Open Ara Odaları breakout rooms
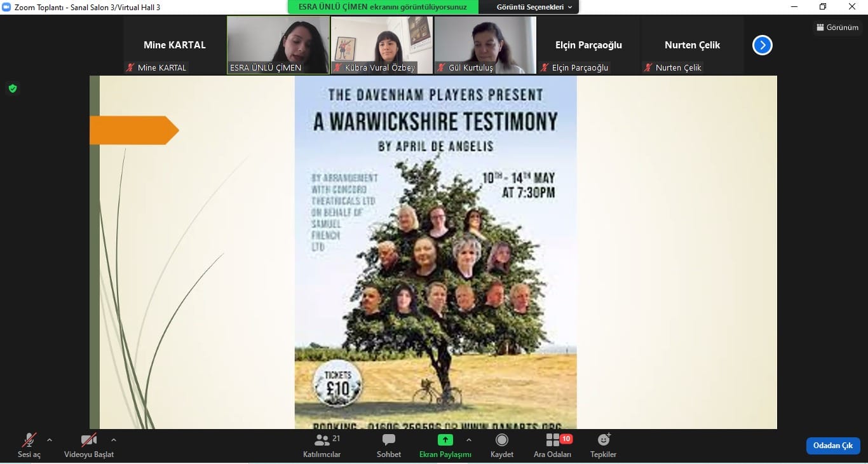868x464 pixels. (x=552, y=445)
